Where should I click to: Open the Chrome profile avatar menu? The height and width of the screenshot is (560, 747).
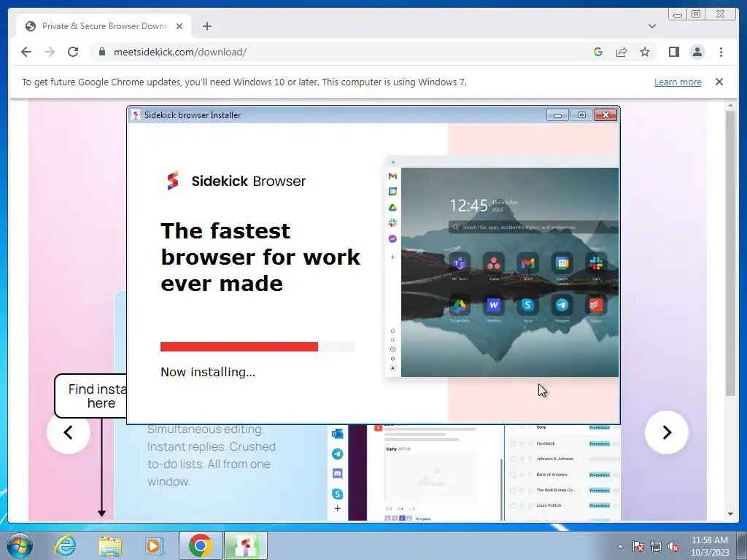697,52
